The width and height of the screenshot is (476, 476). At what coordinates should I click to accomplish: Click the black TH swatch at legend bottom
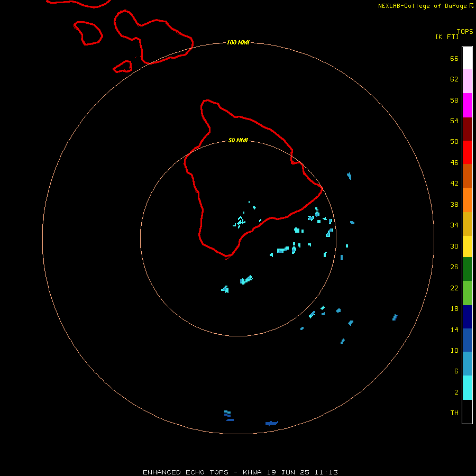click(467, 411)
